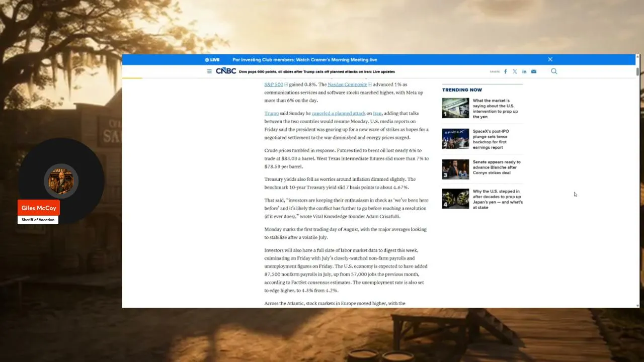Click the Giles McCoy avatar image
The height and width of the screenshot is (362, 644).
[x=61, y=181]
